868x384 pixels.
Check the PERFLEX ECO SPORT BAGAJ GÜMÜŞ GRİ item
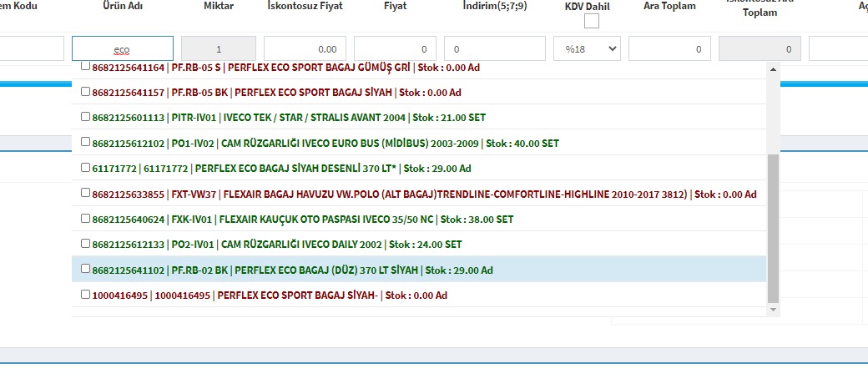86,67
